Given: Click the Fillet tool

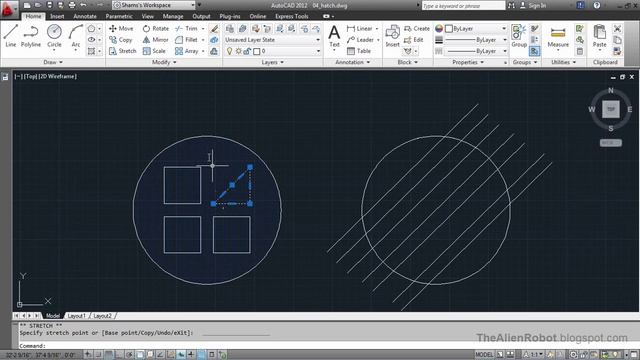Looking at the screenshot, I should [187, 40].
